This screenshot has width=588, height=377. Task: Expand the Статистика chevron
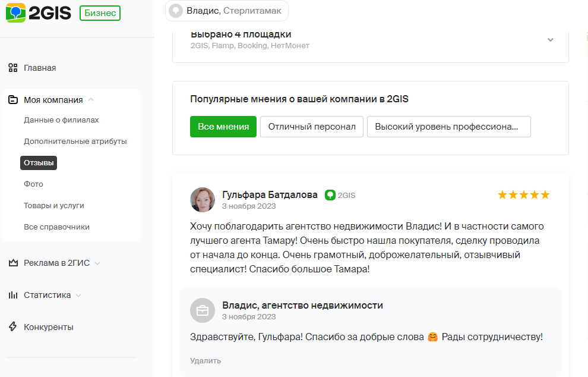pyautogui.click(x=78, y=296)
